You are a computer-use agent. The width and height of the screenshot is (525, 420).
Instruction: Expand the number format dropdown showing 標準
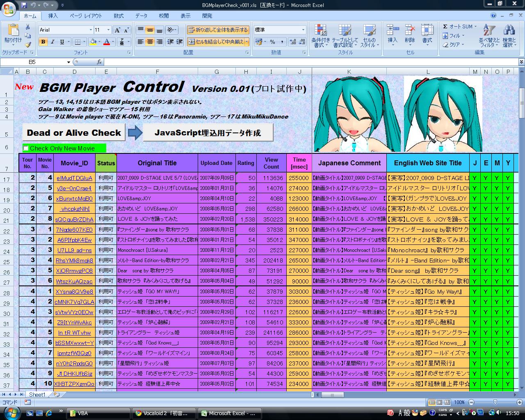pyautogui.click(x=303, y=30)
